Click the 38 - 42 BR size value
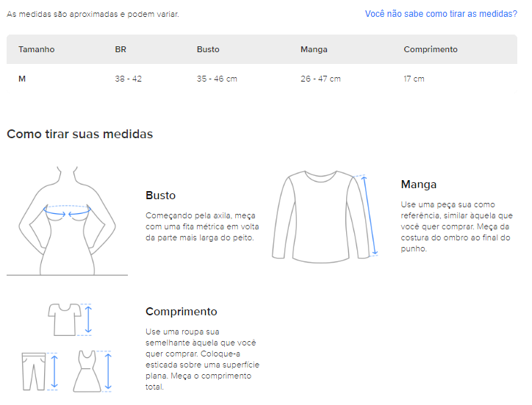The height and width of the screenshot is (405, 532). coord(129,79)
